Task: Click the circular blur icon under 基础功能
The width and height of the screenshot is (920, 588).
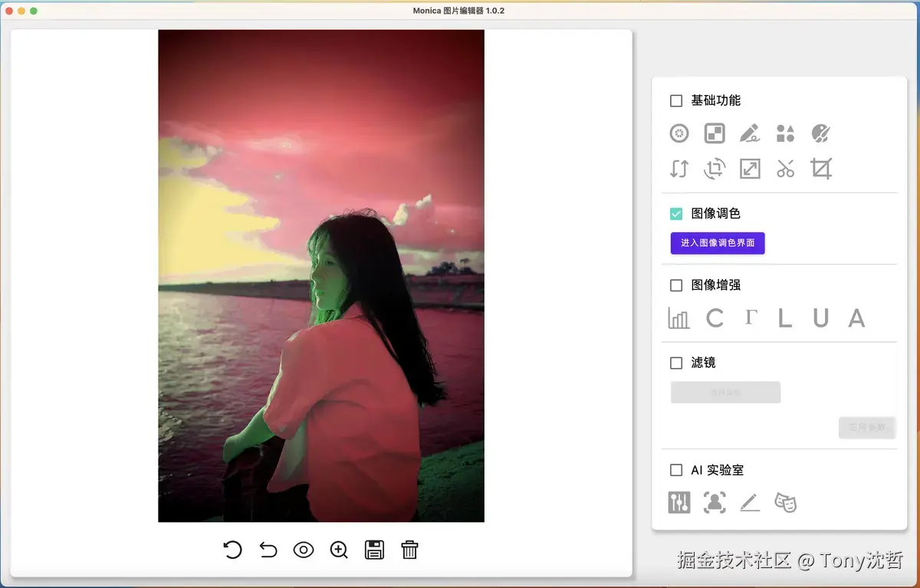Action: pos(679,133)
